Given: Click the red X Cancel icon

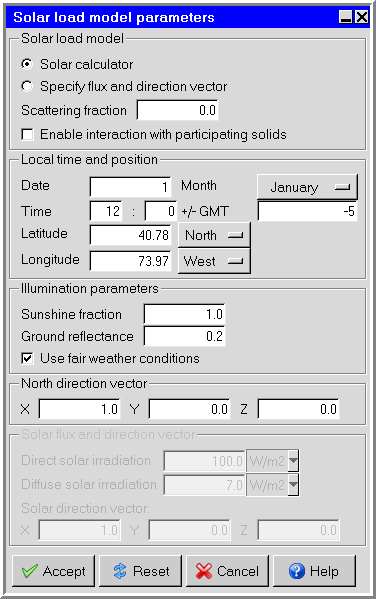Looking at the screenshot, I should point(204,571).
